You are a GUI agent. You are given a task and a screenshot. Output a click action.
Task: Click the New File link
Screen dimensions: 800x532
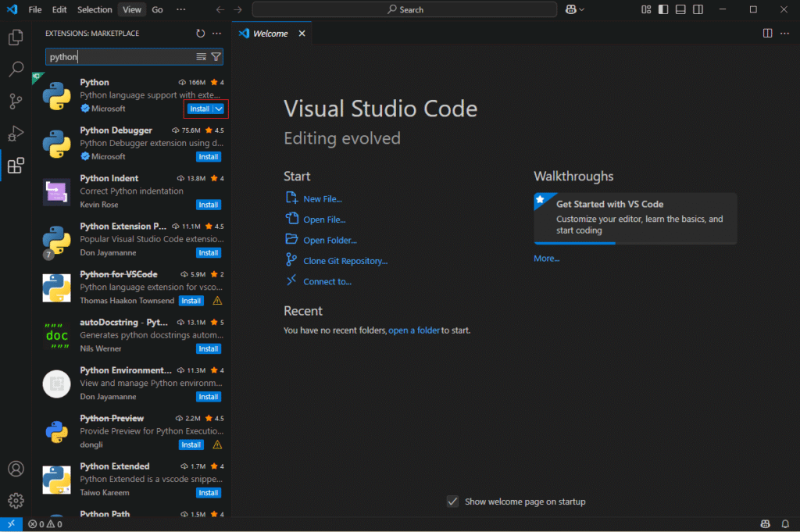tap(323, 199)
